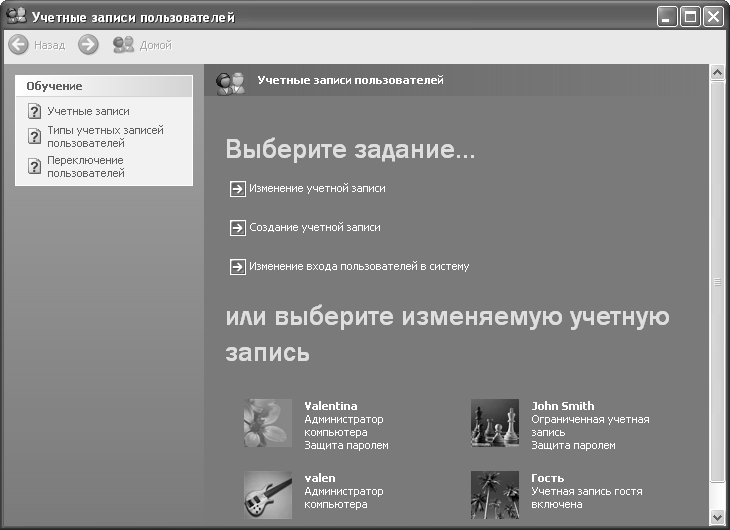Select the Valentina flower account picture
The width and height of the screenshot is (730, 530).
tap(267, 423)
